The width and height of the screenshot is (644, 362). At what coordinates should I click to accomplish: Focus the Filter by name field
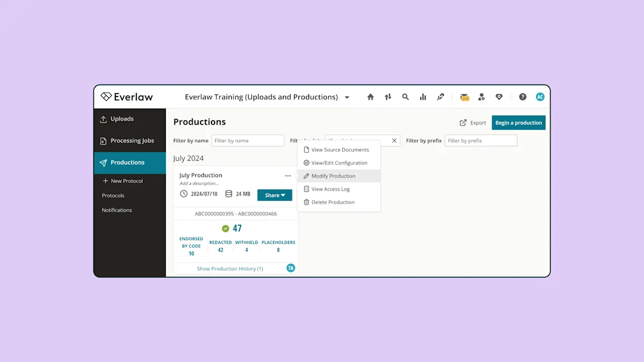248,141
